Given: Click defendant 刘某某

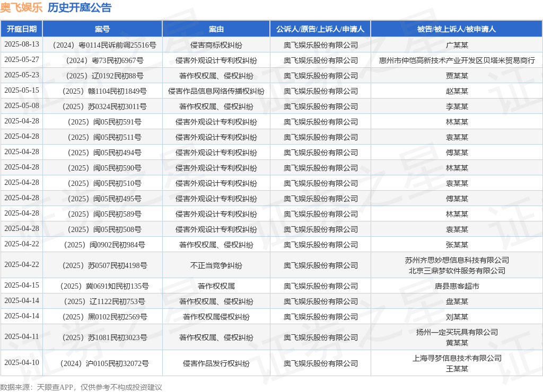Looking at the screenshot, I should (x=457, y=317).
